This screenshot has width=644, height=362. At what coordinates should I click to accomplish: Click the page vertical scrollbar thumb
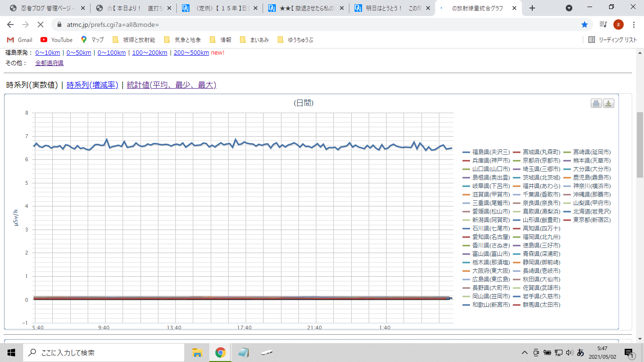640,145
